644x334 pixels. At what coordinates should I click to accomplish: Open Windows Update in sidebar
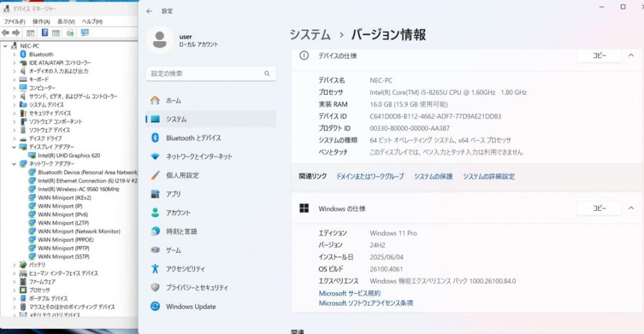(x=211, y=306)
